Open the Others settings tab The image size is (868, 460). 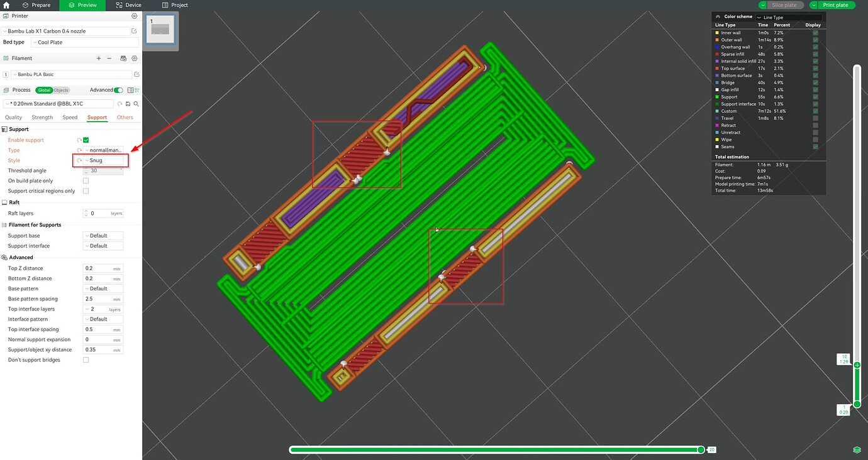(x=125, y=118)
